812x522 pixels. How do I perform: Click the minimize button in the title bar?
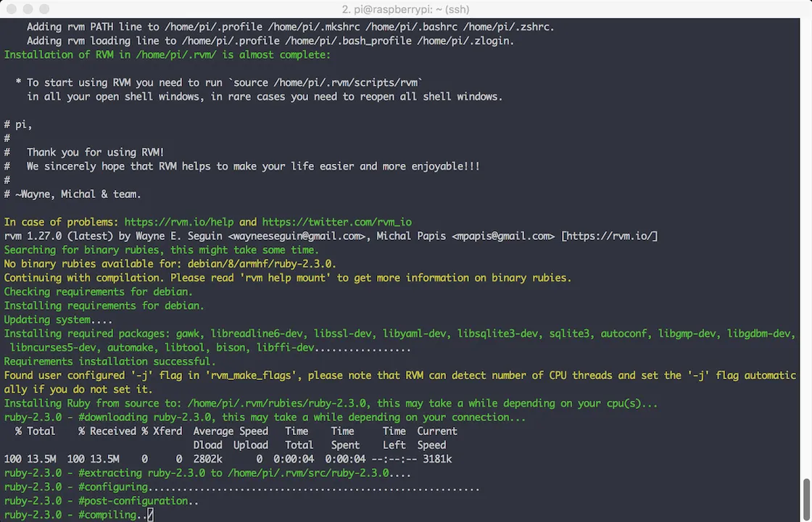(28, 9)
